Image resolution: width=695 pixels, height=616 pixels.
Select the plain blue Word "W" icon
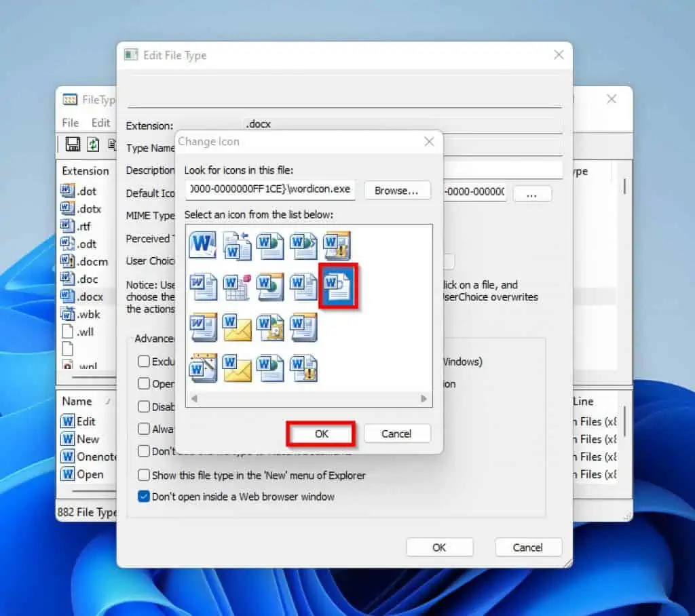point(202,245)
